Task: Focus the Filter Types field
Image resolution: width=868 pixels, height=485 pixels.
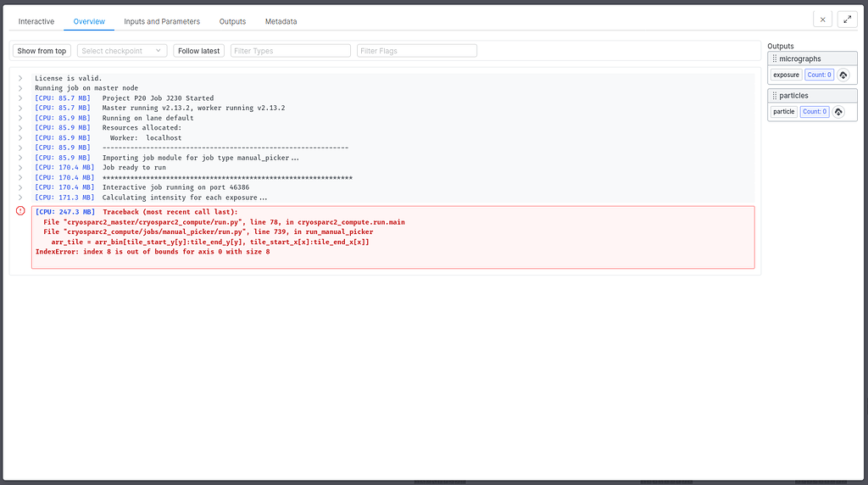Action: (x=291, y=51)
